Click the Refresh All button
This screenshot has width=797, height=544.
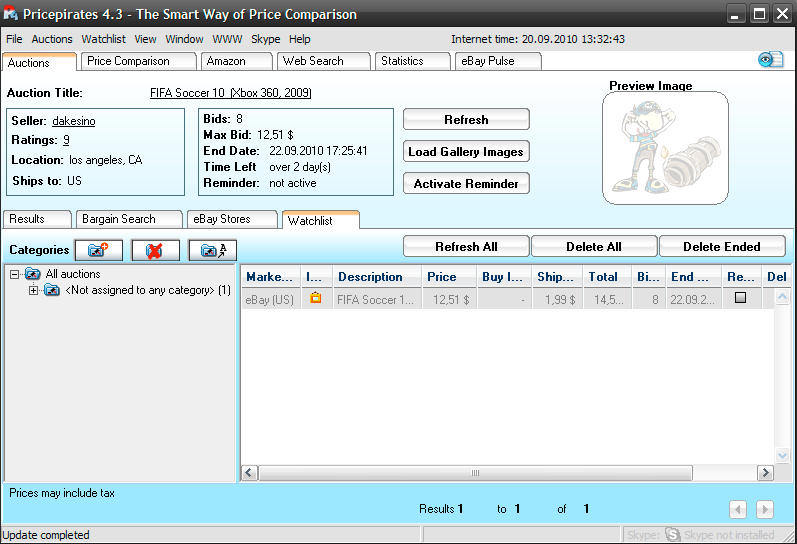tap(466, 247)
